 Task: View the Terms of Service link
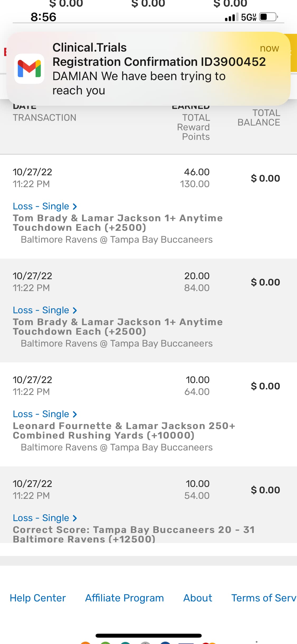(263, 598)
